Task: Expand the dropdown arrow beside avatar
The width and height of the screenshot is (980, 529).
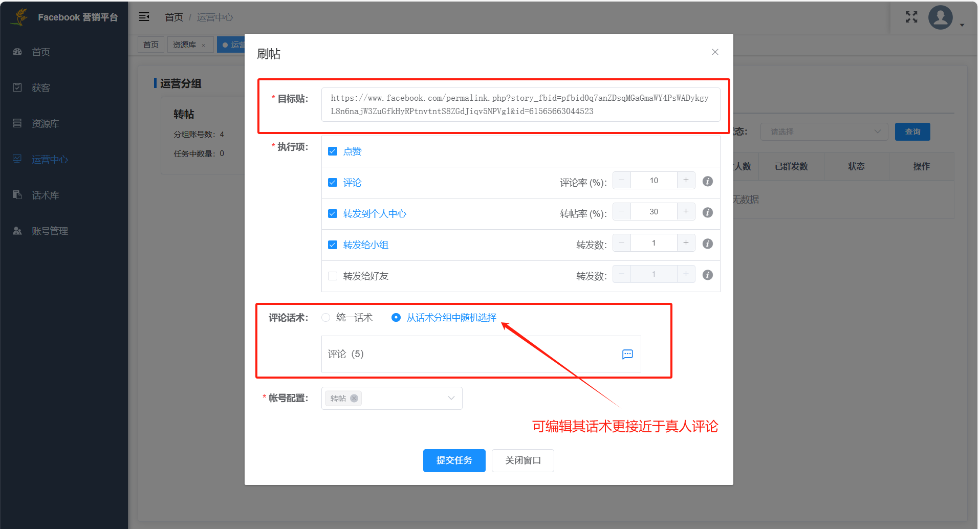Action: [962, 25]
